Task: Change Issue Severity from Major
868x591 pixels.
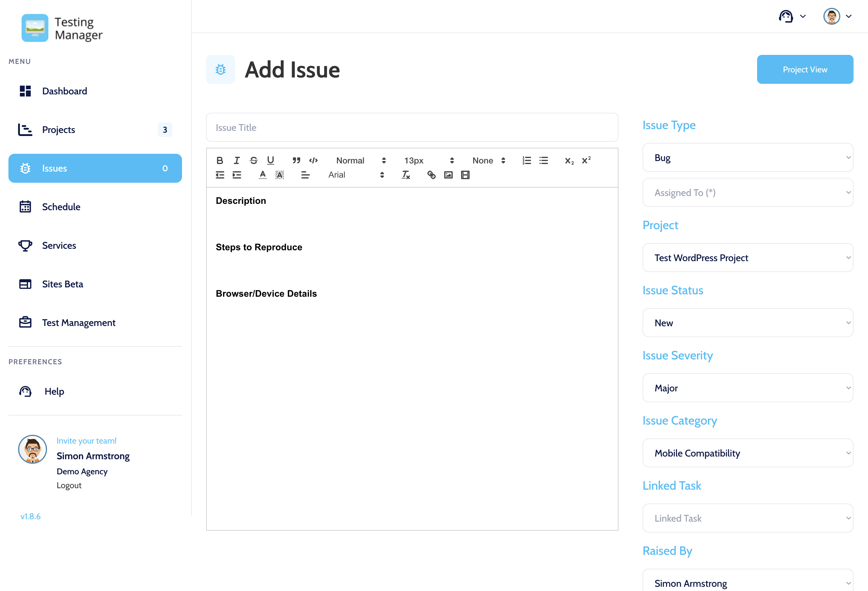Action: tap(747, 388)
